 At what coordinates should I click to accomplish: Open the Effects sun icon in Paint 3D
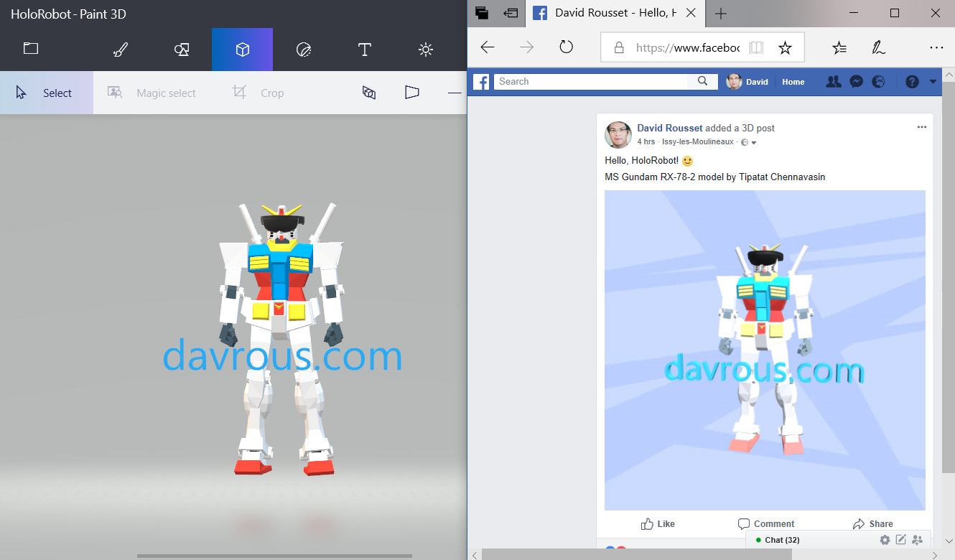click(x=426, y=50)
